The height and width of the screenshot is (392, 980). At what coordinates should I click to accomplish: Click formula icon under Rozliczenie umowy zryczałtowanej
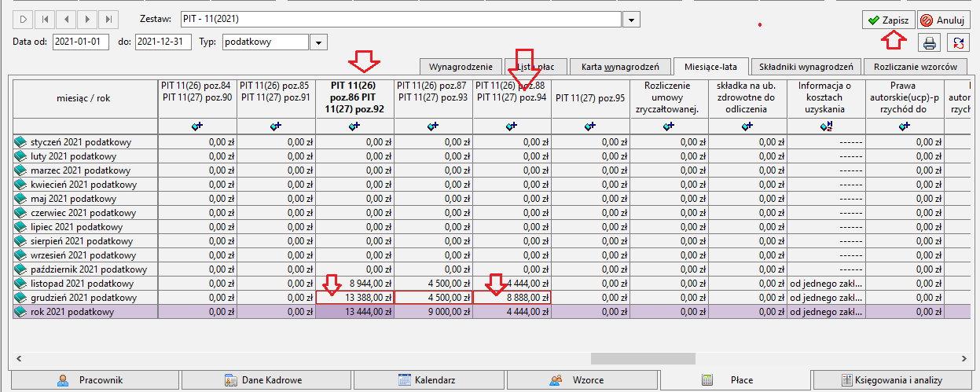[669, 126]
